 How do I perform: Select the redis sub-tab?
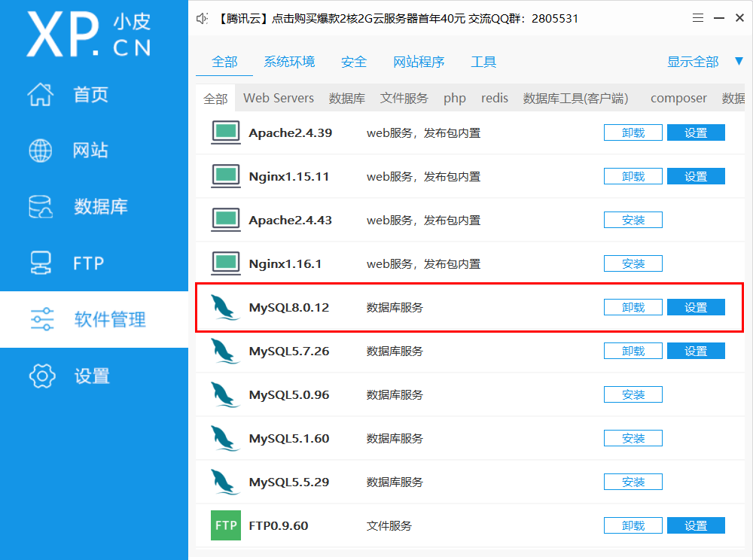click(x=495, y=98)
